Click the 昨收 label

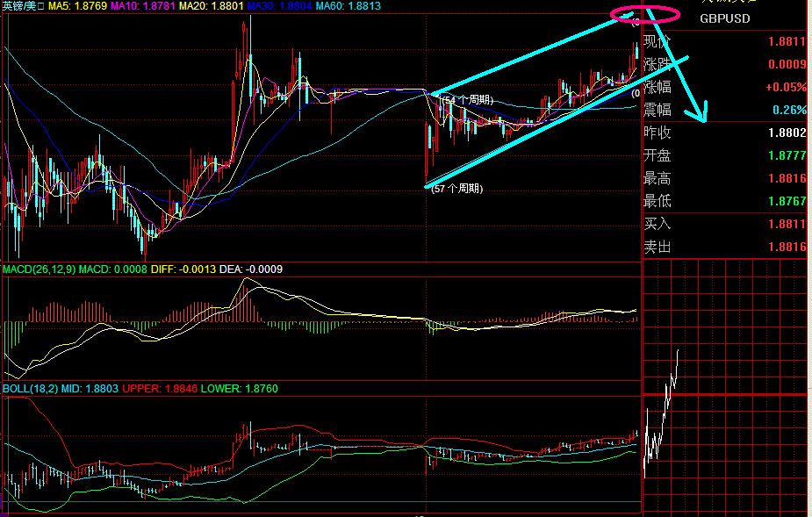pyautogui.click(x=658, y=133)
